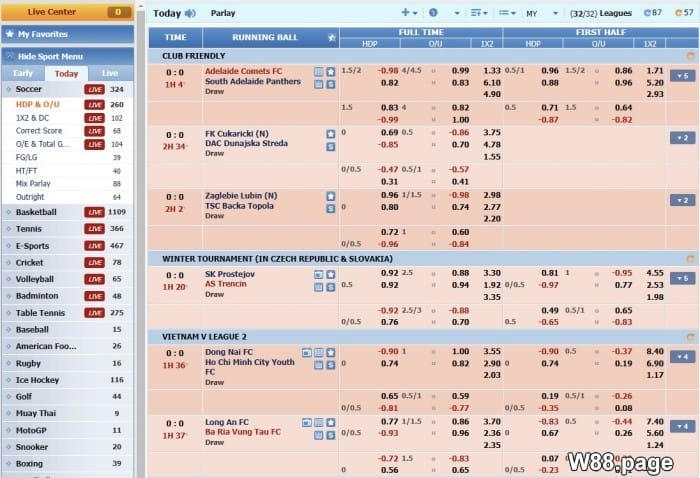Open stats table icon for Dong Nai FC
Screen dimensions: 700x478
pos(318,353)
